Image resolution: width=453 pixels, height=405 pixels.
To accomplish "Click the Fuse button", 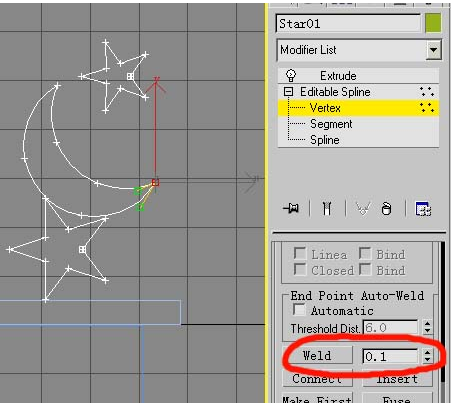I will tap(397, 399).
